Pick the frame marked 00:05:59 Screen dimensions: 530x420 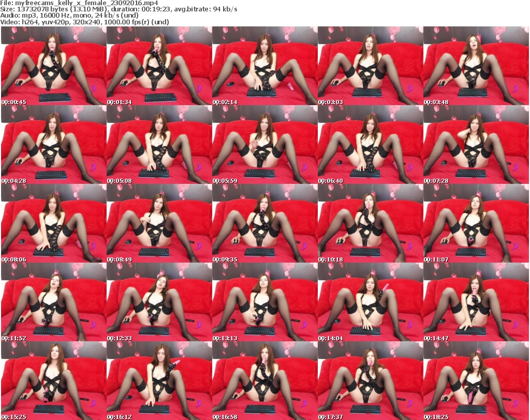coord(264,144)
